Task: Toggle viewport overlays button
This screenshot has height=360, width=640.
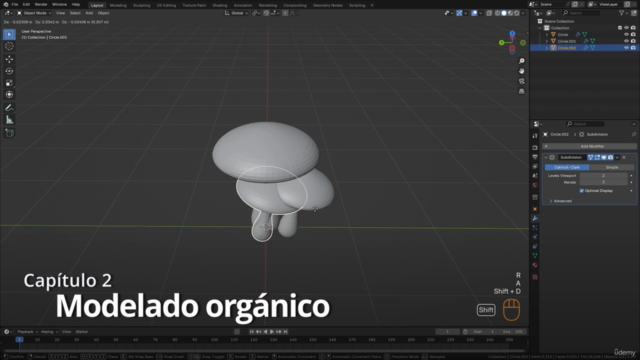Action: coord(474,13)
